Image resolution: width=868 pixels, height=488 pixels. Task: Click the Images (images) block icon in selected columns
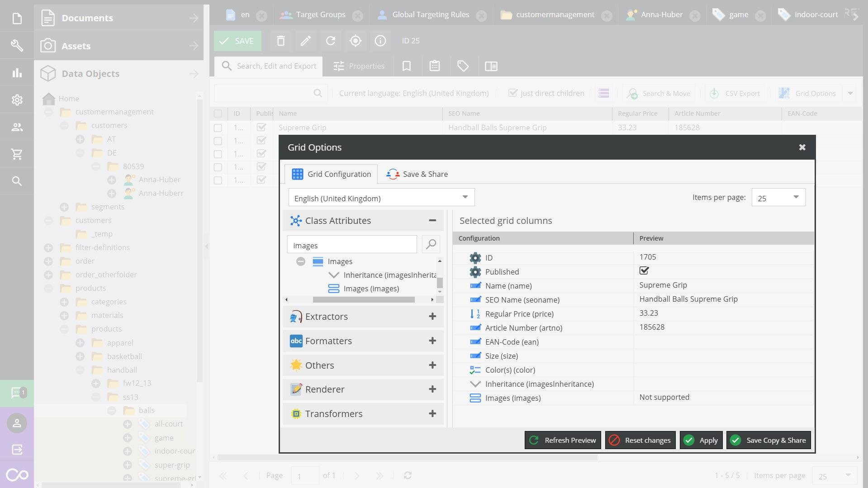click(475, 398)
